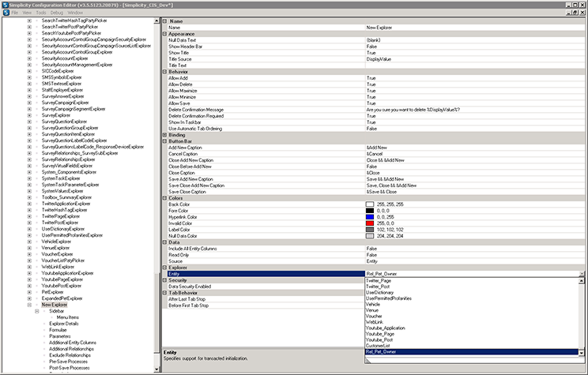Select Exclude Relationships tree node
This screenshot has width=588, height=375.
point(70,355)
